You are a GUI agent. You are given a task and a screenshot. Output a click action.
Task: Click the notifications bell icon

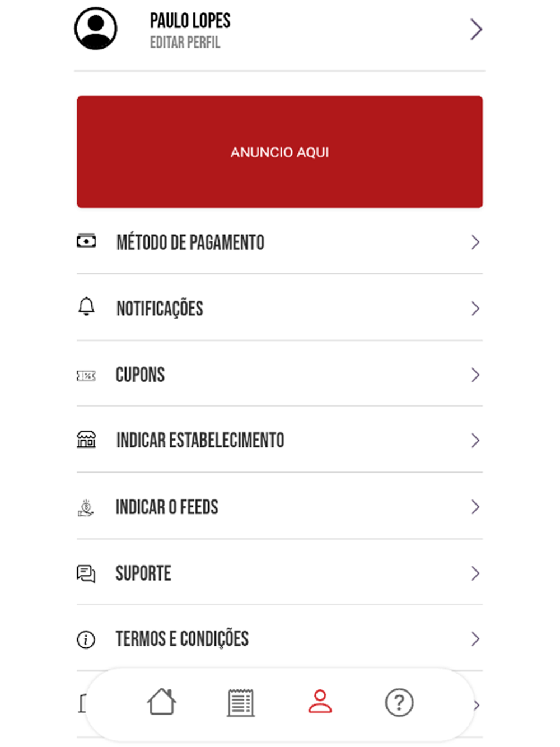(x=86, y=307)
